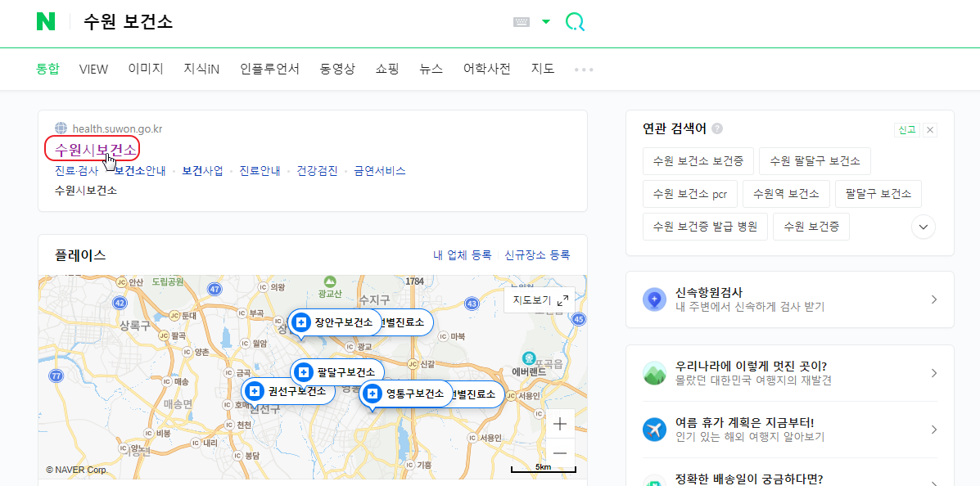This screenshot has height=486, width=980.
Task: Open the 이미지 tab
Action: pos(146,69)
